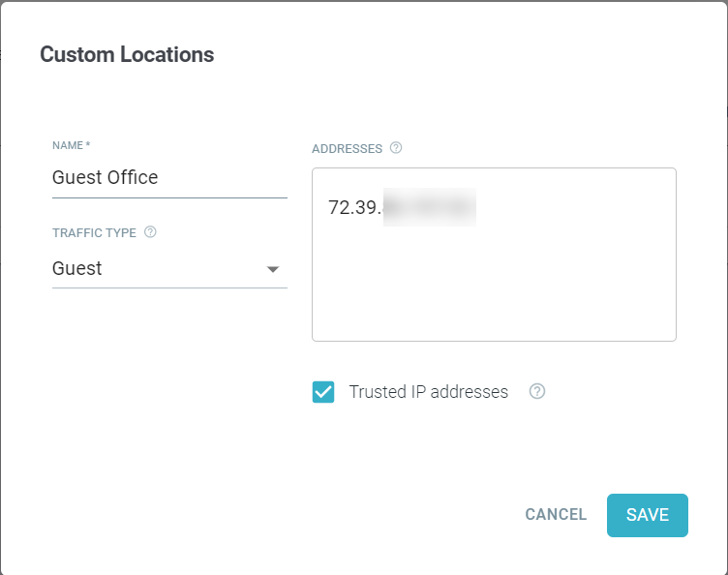This screenshot has width=728, height=575.
Task: Click the required asterisk beside NAME
Action: pyautogui.click(x=88, y=144)
